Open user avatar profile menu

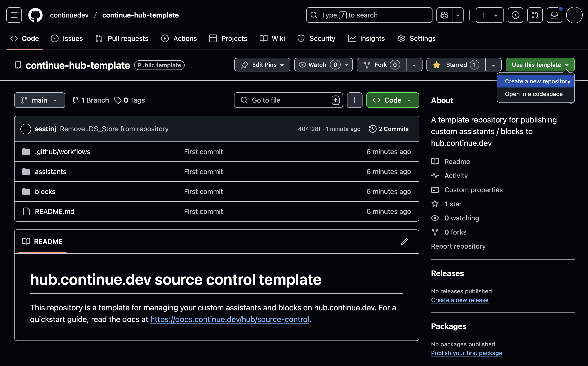574,15
